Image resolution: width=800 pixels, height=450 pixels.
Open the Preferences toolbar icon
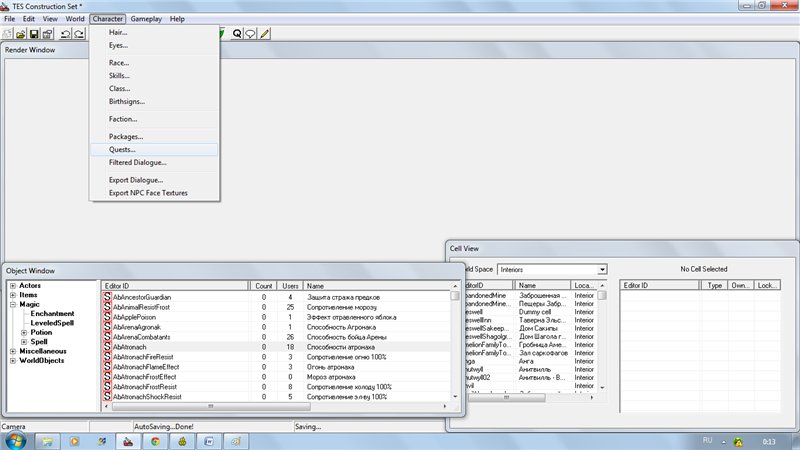coord(47,34)
